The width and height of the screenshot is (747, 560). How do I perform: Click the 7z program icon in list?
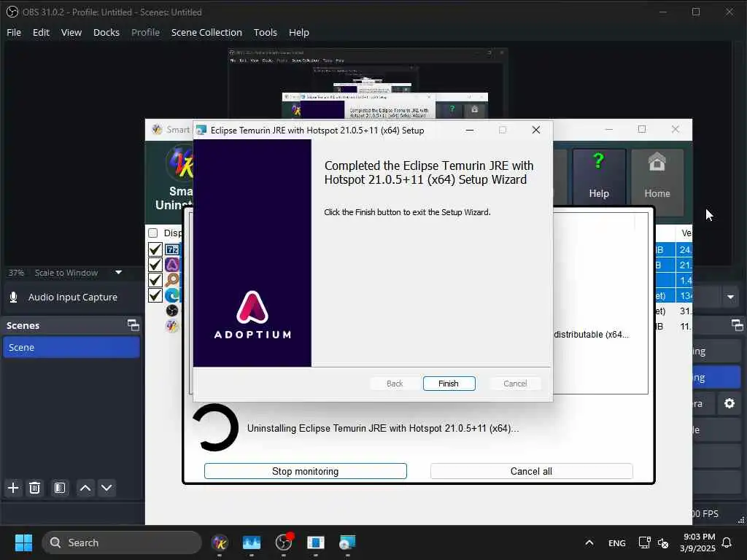click(x=172, y=249)
